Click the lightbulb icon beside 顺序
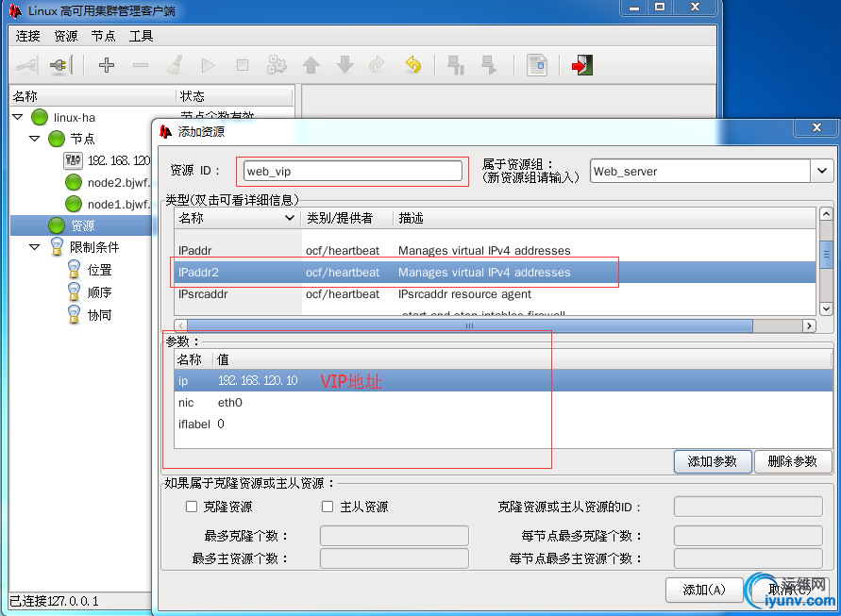Screen dimensions: 841x616 [74, 291]
